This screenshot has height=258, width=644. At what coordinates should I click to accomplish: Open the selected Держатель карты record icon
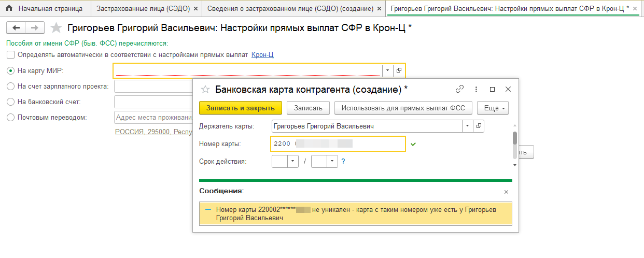point(479,126)
